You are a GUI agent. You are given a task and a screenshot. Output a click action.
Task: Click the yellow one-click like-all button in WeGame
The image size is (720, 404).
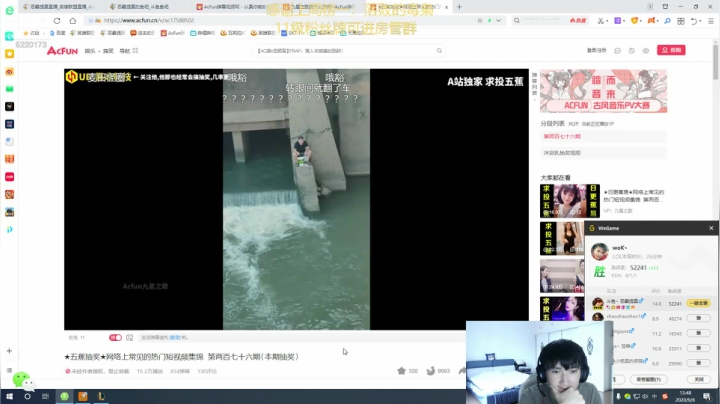coord(698,303)
